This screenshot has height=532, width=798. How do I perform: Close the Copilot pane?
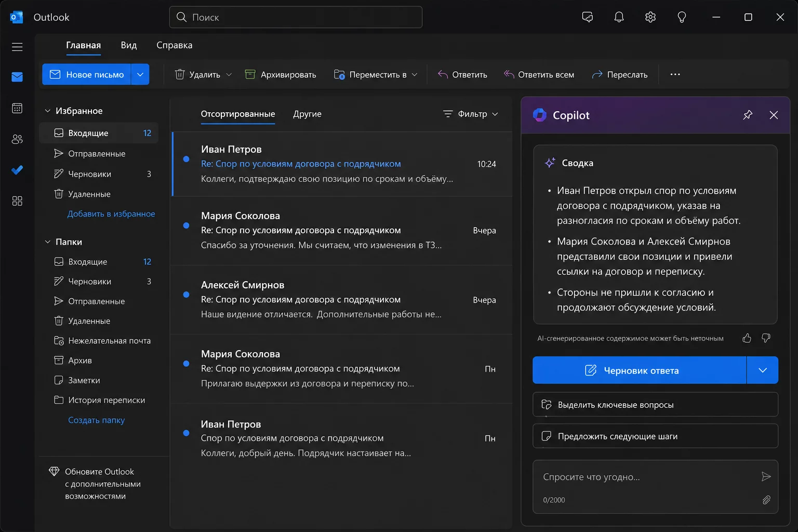tap(774, 115)
